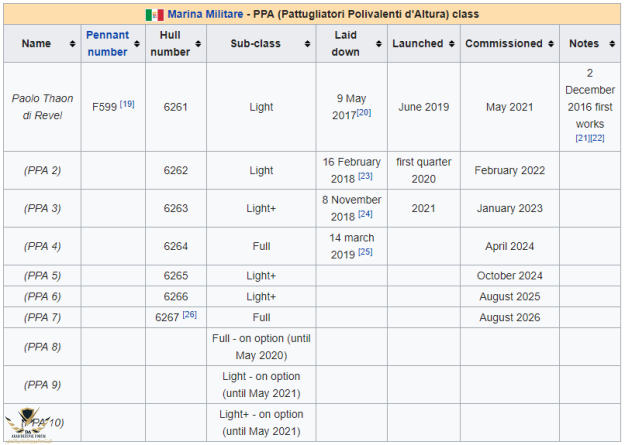Select the '(PPA 6)' name cell
This screenshot has width=625, height=445.
[42, 296]
